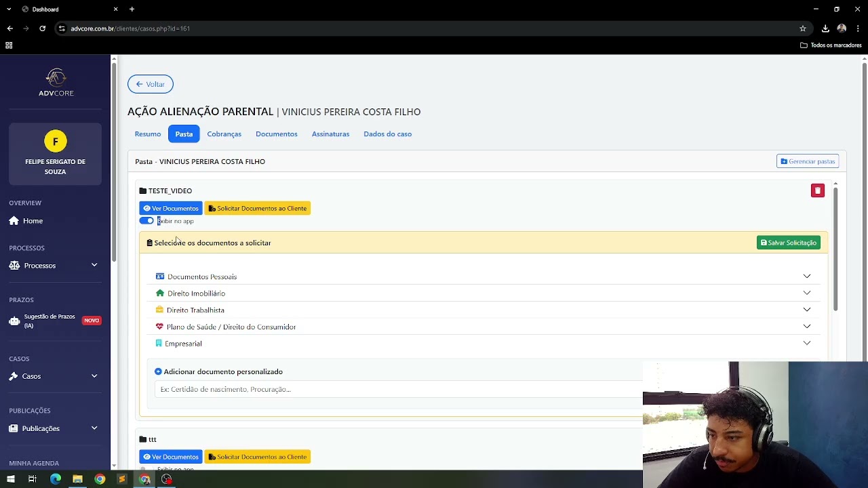Open browser downloads icon
Screen dimensions: 868x488
pyautogui.click(x=825, y=28)
